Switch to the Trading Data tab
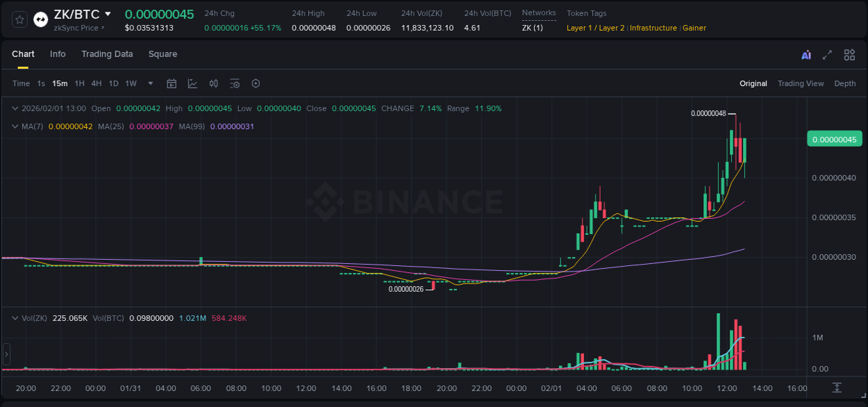 pyautogui.click(x=107, y=54)
